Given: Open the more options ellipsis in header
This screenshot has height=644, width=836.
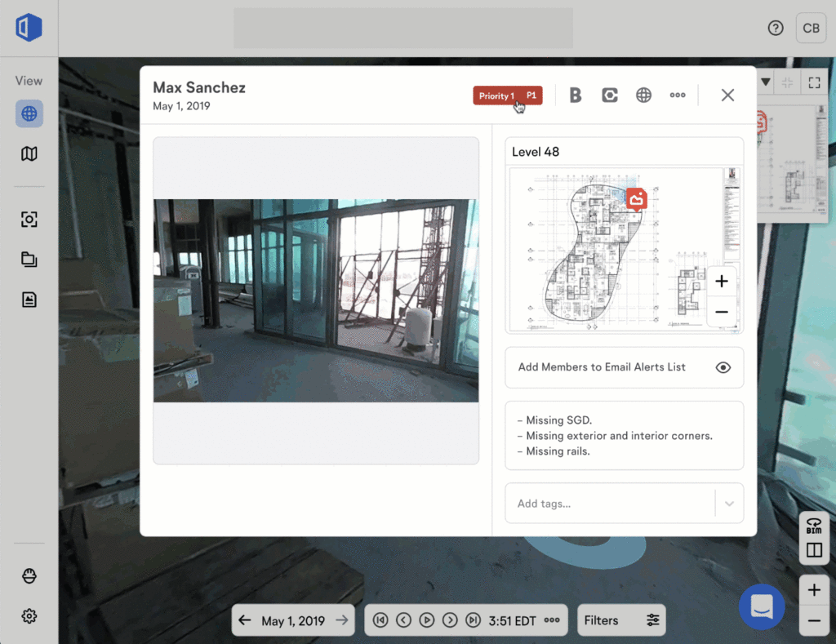Looking at the screenshot, I should (x=678, y=95).
